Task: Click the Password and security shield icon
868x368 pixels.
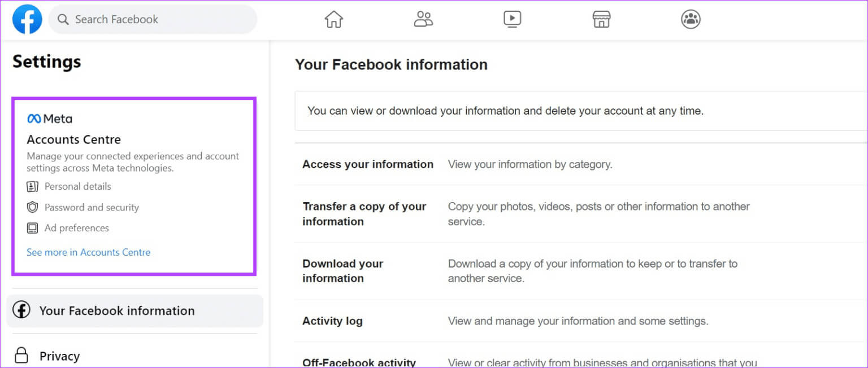Action: [x=33, y=207]
